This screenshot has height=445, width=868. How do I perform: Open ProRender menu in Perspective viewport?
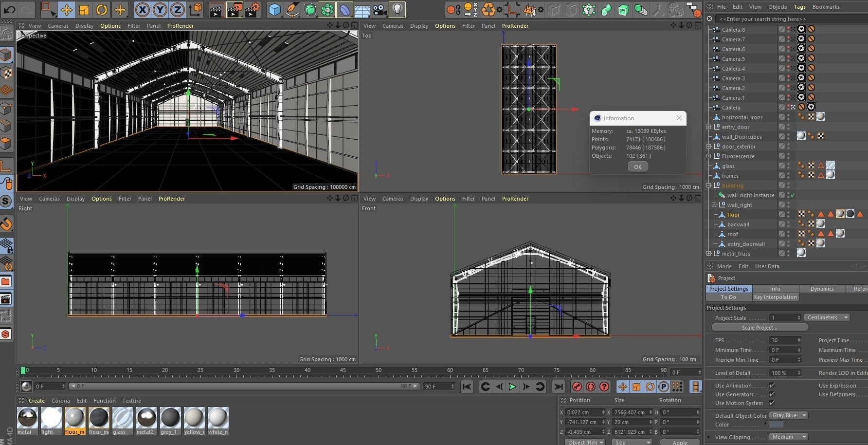click(x=181, y=26)
